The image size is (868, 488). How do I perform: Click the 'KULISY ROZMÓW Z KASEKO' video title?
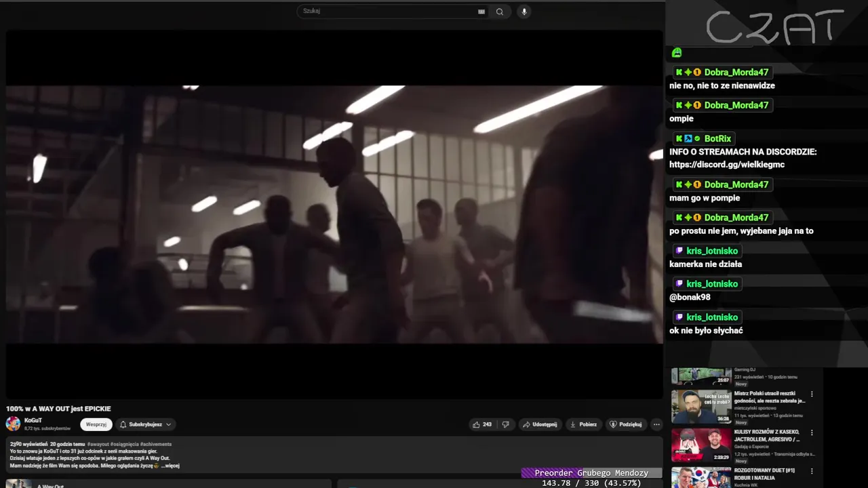click(767, 436)
